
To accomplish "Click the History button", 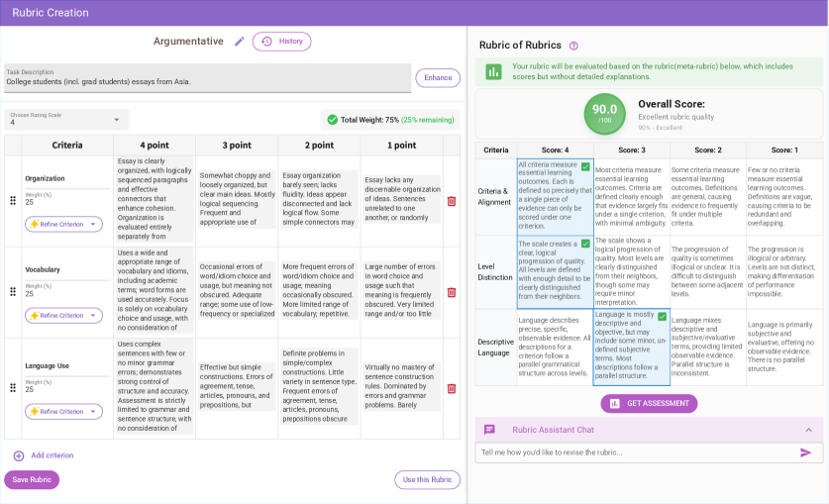I will [281, 42].
